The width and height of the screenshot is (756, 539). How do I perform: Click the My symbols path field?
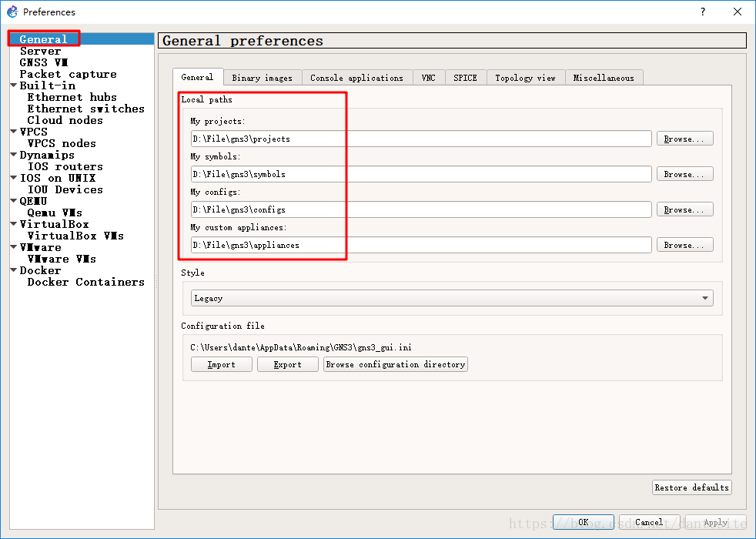click(421, 174)
